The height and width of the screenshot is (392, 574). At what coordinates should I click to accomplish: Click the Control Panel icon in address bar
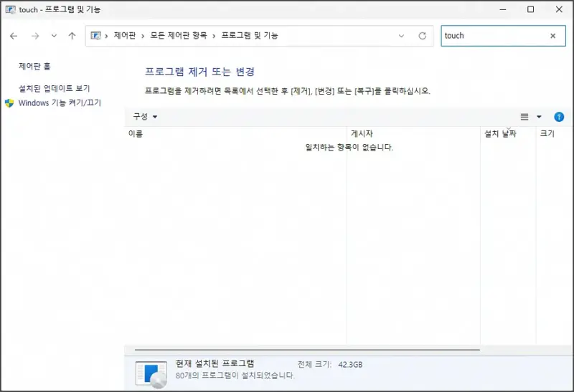(x=95, y=35)
